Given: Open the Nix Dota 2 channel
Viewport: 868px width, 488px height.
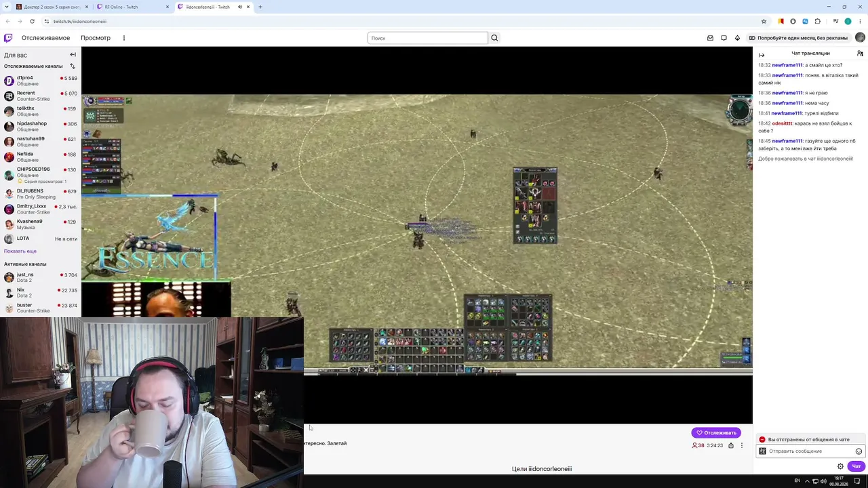Looking at the screenshot, I should (41, 293).
